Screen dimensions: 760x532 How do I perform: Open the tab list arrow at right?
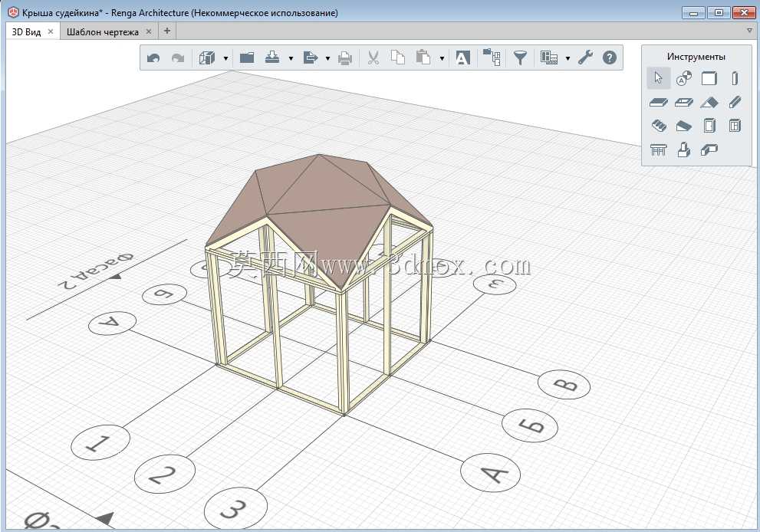[x=750, y=31]
